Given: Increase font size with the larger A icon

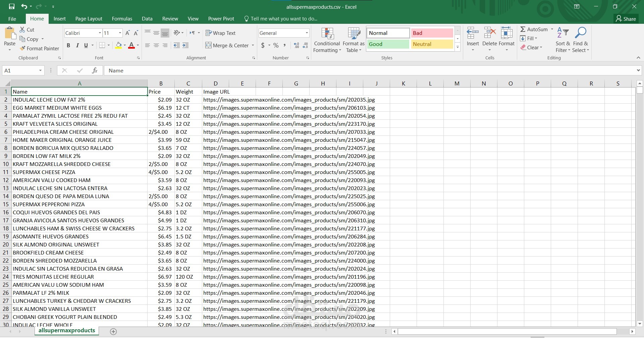Looking at the screenshot, I should pos(127,33).
